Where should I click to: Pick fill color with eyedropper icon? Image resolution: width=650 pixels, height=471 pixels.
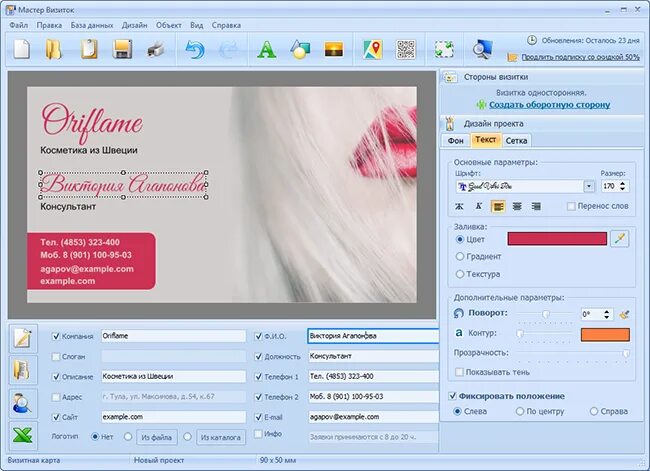620,239
